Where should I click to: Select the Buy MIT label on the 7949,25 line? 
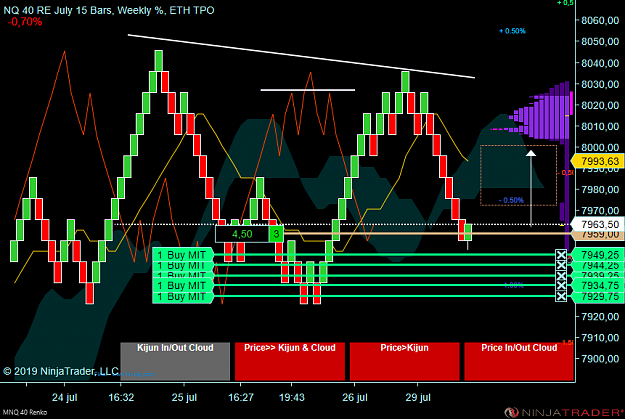(183, 255)
